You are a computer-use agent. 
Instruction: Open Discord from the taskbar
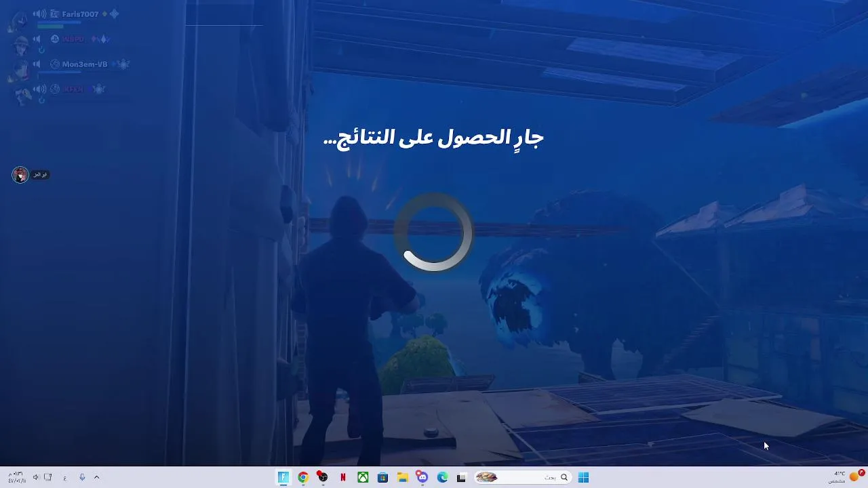(422, 477)
